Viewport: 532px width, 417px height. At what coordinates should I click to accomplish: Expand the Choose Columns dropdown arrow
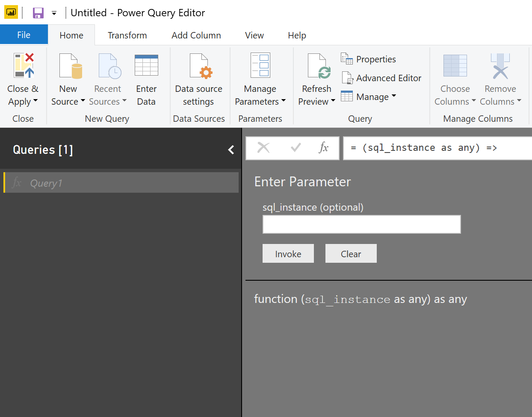(x=474, y=101)
